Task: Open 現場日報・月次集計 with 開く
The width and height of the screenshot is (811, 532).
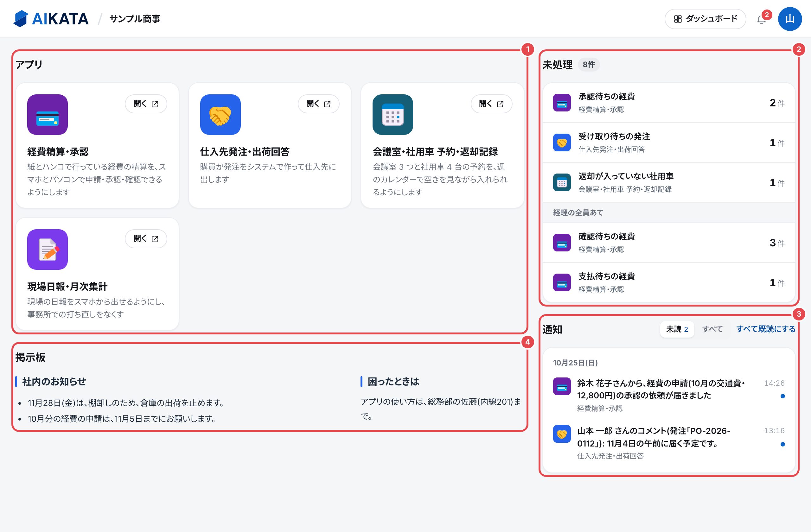Action: coord(146,239)
